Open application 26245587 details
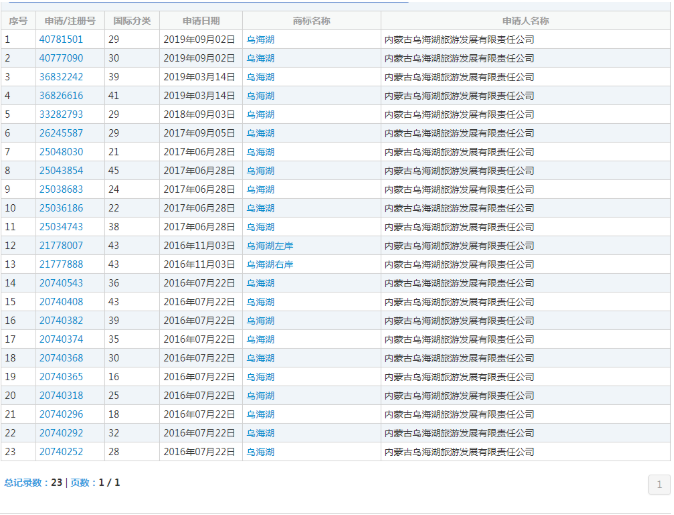The image size is (674, 515). [61, 133]
